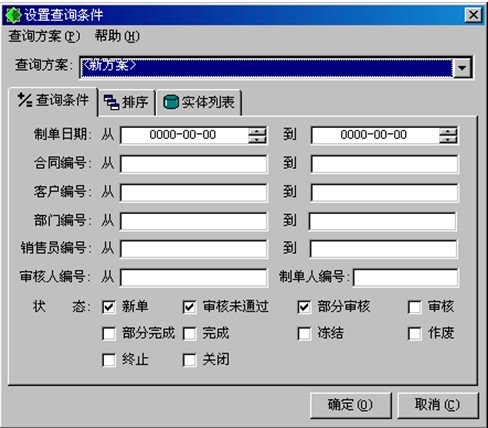Click the 取消(C) button
The image size is (488, 428).
438,405
